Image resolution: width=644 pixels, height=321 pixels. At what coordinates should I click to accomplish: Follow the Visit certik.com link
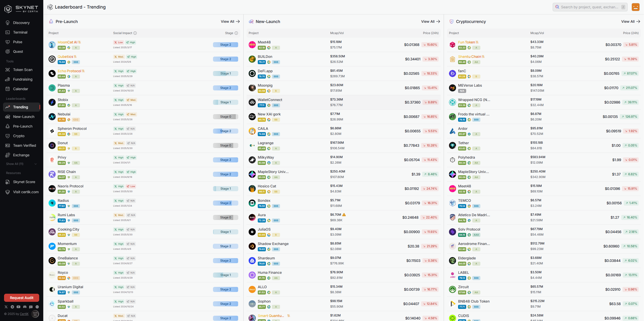coord(22,192)
